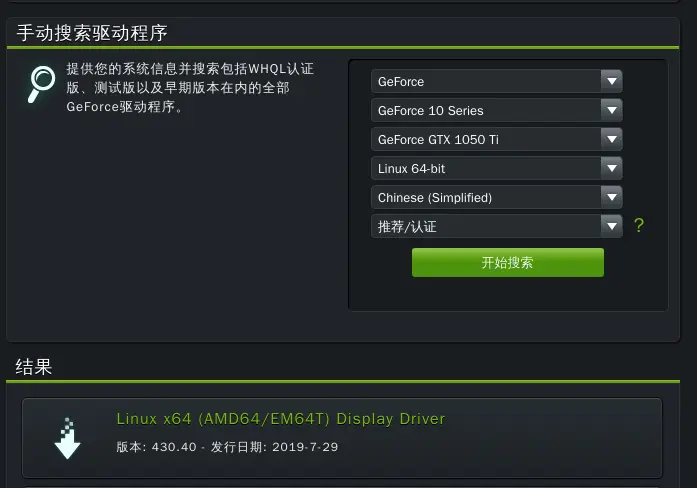Open the Linux x64 Display Driver link
This screenshot has width=697, height=488.
[280, 419]
